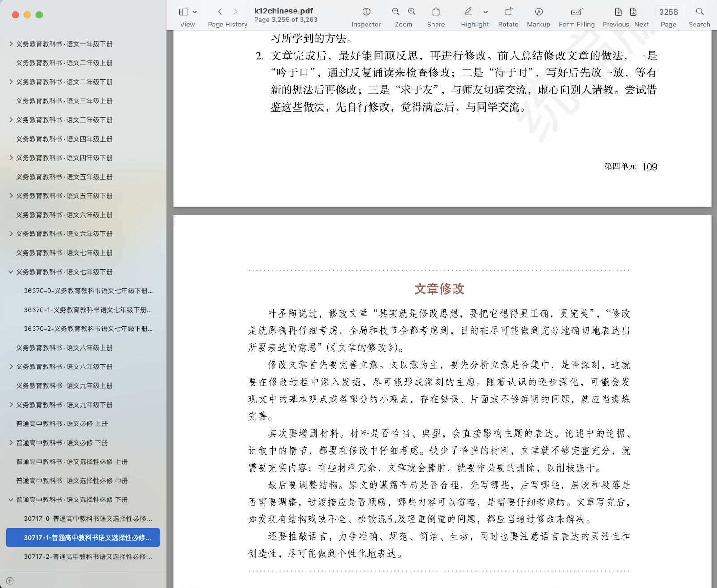
Task: Click the Zoom out magnifier icon
Action: pyautogui.click(x=395, y=12)
